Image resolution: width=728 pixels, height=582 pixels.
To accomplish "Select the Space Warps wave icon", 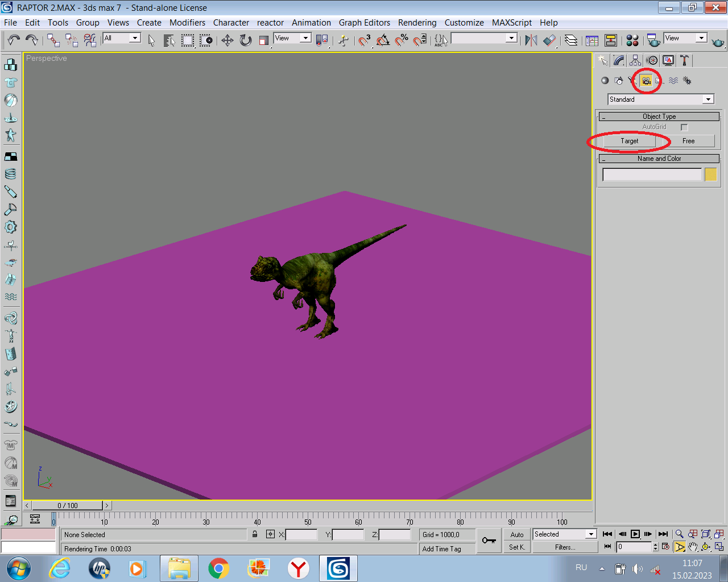I will (x=673, y=81).
